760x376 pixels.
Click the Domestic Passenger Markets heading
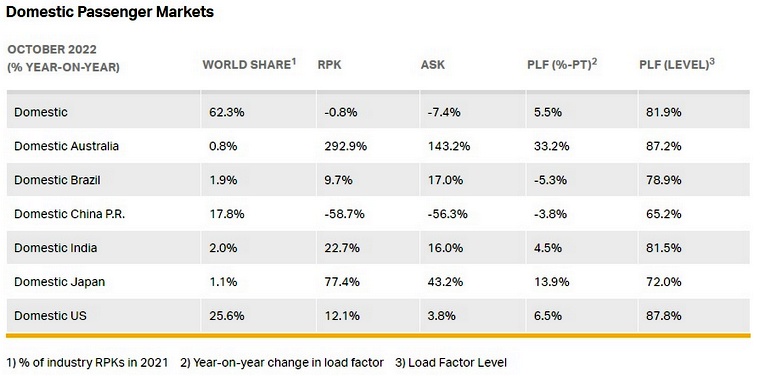point(110,12)
